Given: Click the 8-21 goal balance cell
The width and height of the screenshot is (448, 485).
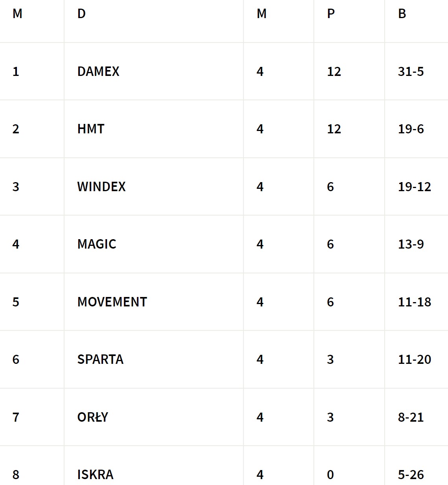Looking at the screenshot, I should (411, 417).
